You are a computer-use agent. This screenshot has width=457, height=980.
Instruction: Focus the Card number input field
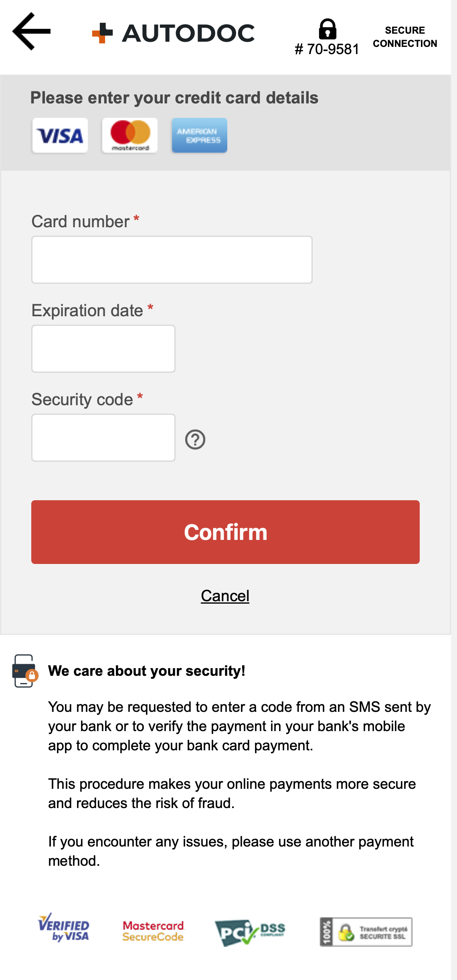172,260
